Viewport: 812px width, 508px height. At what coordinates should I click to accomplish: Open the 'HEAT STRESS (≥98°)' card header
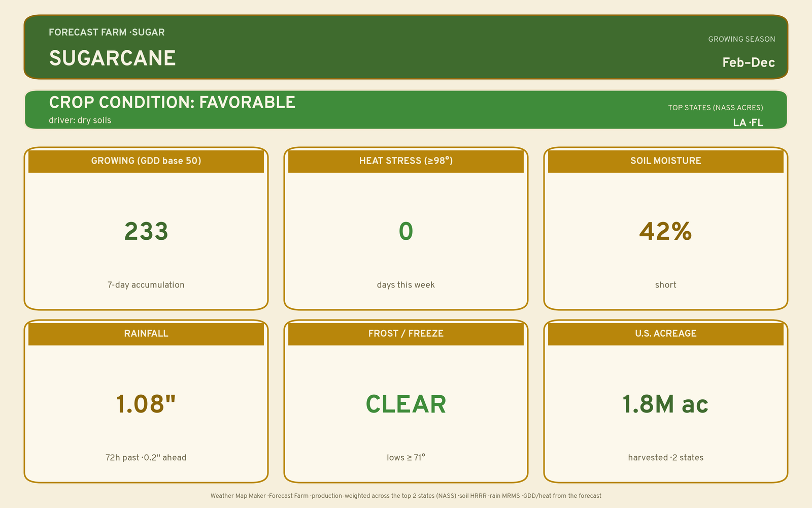pos(406,161)
